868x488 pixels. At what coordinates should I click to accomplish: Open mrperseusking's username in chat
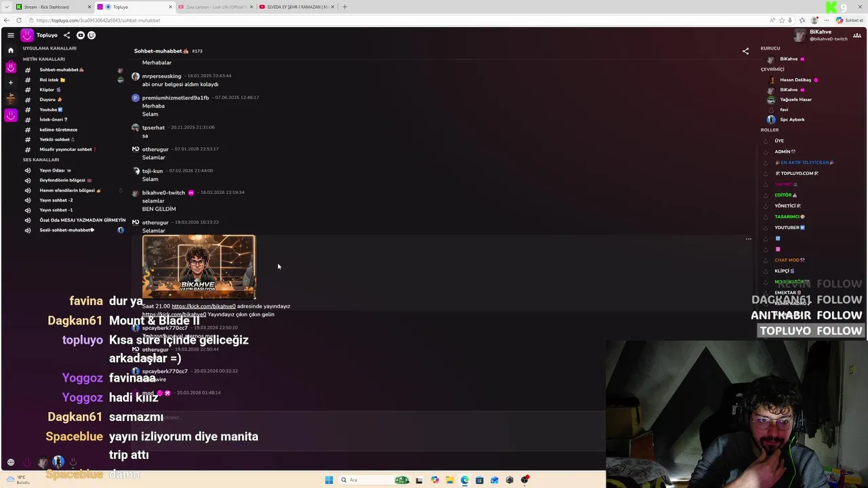tap(161, 76)
